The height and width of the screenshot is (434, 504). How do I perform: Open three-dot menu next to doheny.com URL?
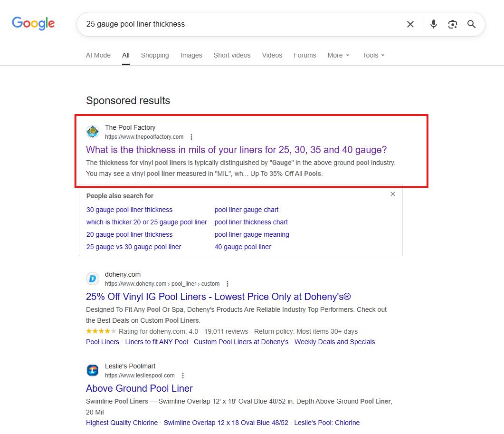[x=228, y=284]
